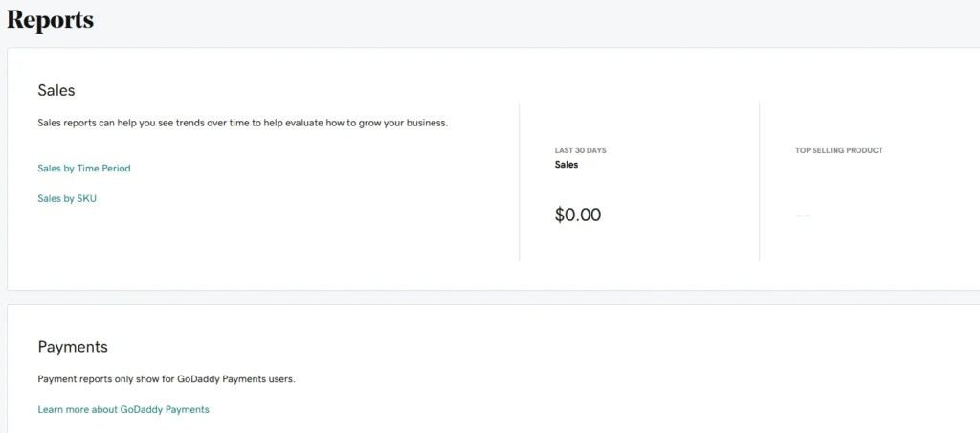Click the GoDaddy Payments users notice text
Image resolution: width=980 pixels, height=433 pixels.
[167, 379]
